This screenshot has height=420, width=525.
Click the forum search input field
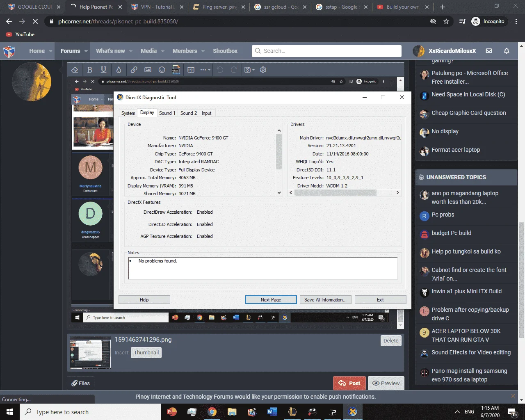(326, 51)
